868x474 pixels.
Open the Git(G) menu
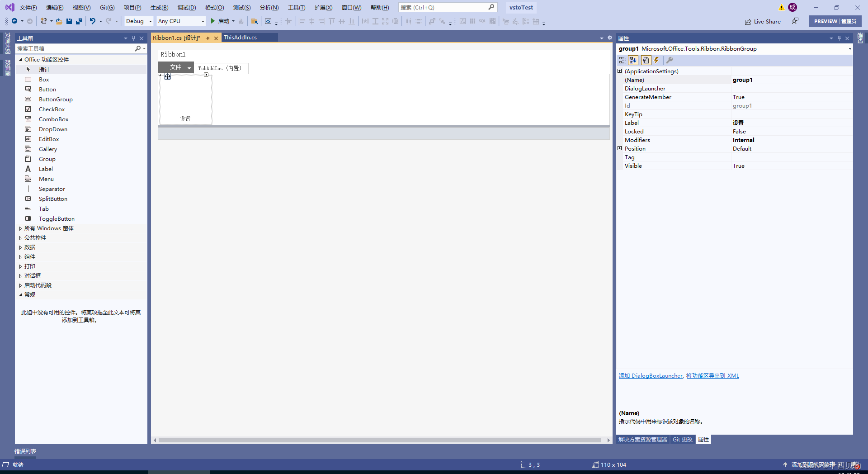[x=107, y=8]
